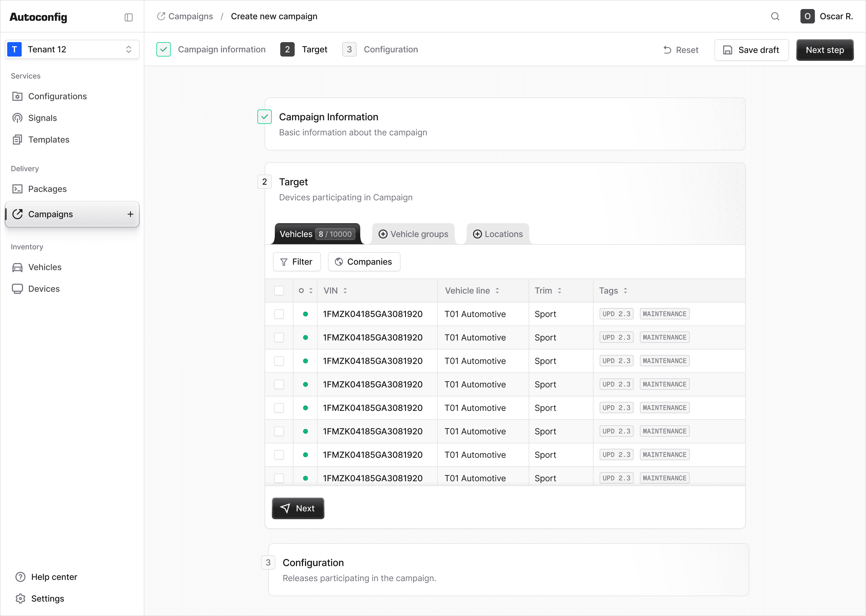Open the Companies button
This screenshot has height=616, width=866.
pos(364,262)
